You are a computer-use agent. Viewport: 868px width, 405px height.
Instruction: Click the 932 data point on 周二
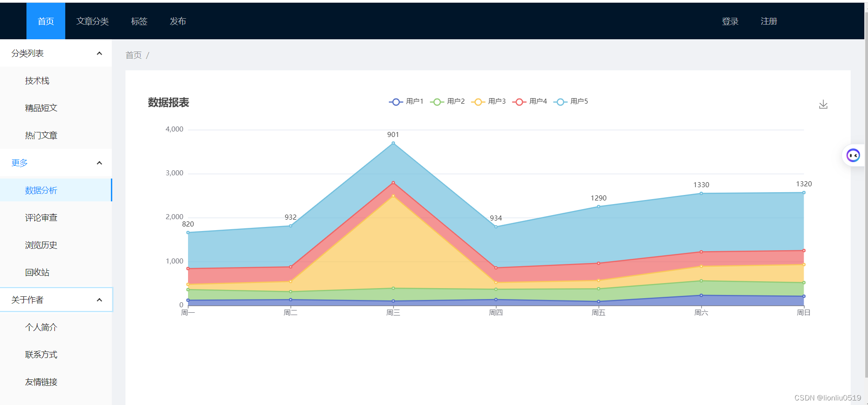[x=291, y=226]
